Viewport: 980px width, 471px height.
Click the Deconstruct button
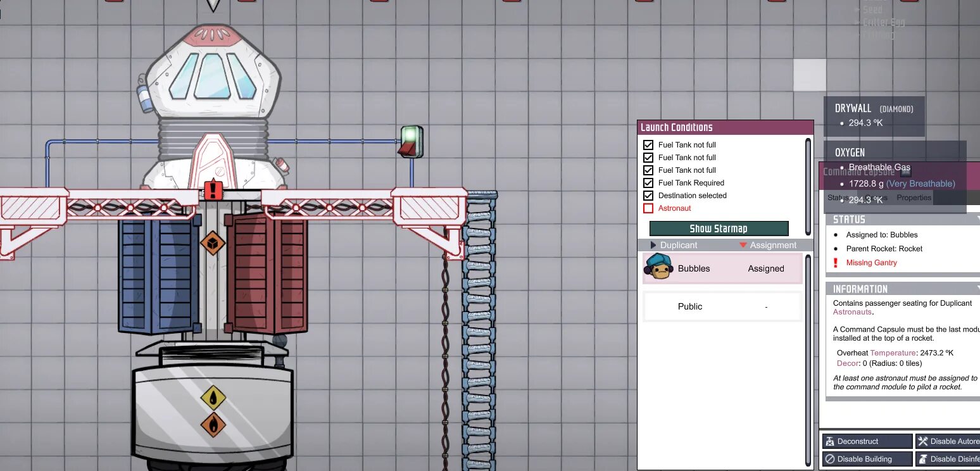click(867, 441)
